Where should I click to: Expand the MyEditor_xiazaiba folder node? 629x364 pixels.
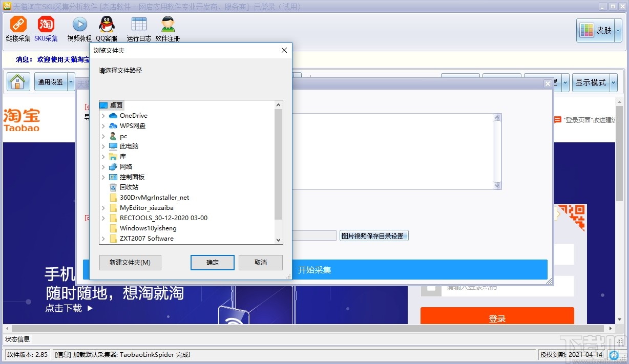tap(103, 208)
